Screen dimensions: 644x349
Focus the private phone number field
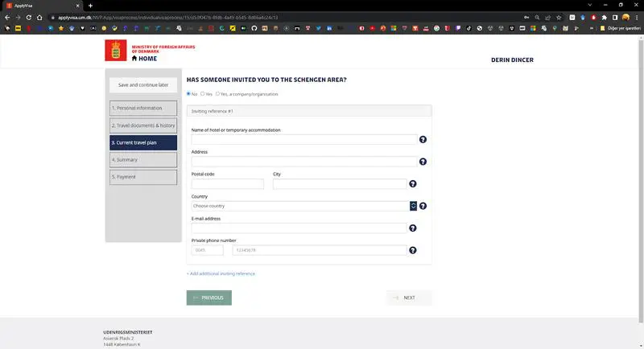point(320,250)
